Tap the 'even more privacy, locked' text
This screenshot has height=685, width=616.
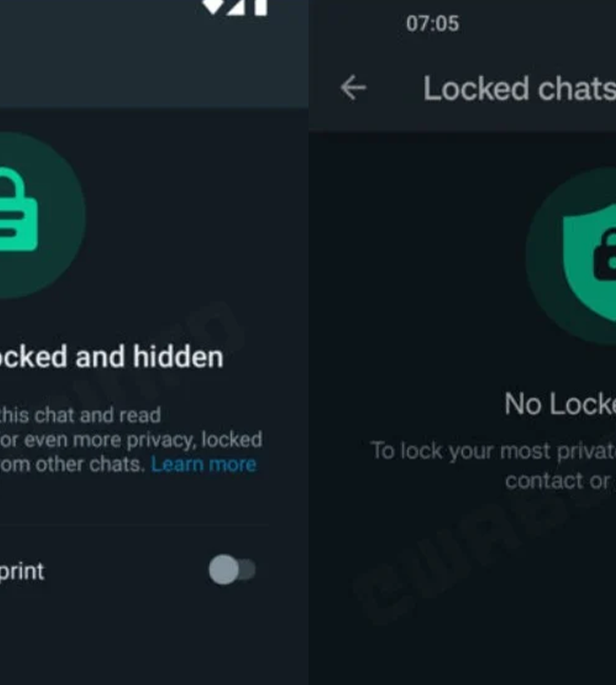144,440
